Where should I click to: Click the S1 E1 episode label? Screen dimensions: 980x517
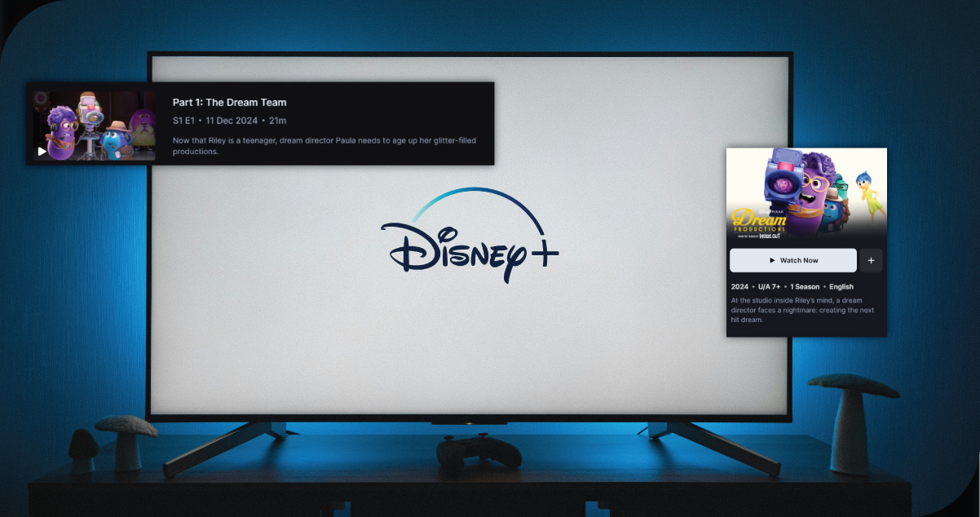tap(184, 121)
